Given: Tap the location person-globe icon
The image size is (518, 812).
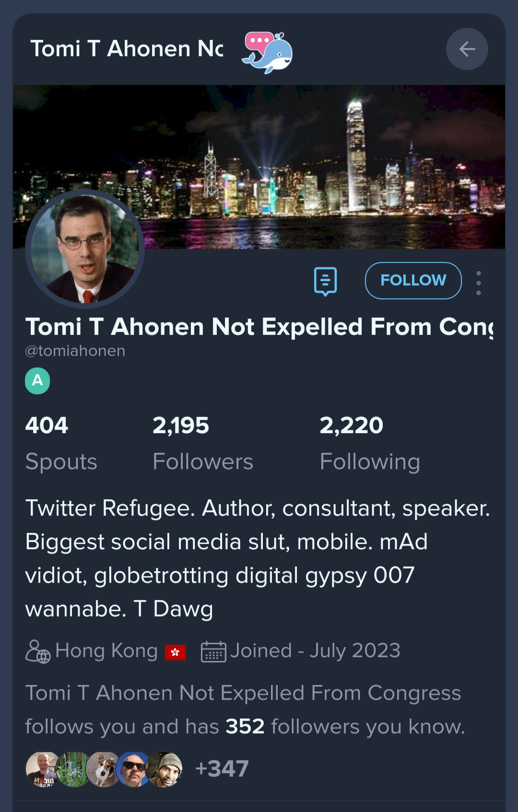Looking at the screenshot, I should 38,651.
